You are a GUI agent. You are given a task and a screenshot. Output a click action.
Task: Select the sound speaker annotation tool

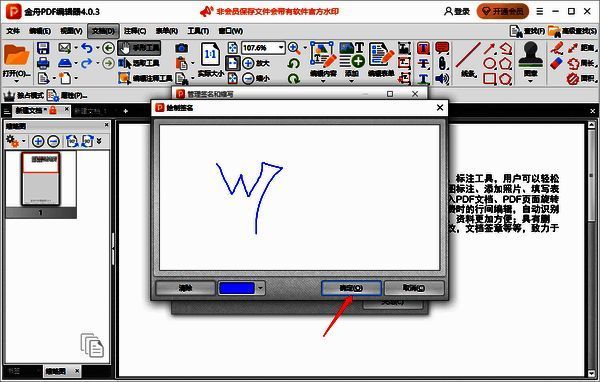[442, 79]
